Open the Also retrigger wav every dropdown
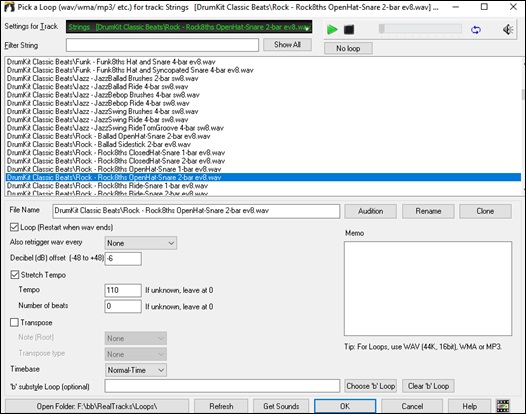 point(141,243)
